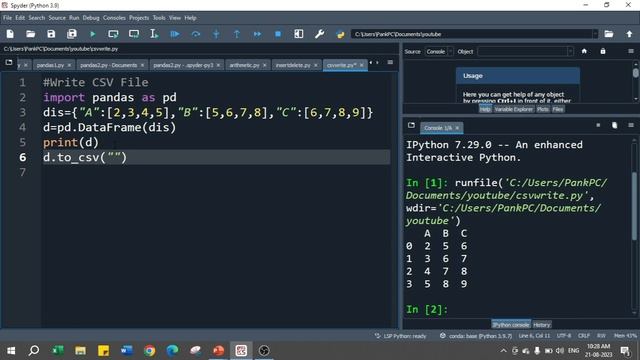
Task: Open Excel from the taskbar
Action: pos(58,350)
